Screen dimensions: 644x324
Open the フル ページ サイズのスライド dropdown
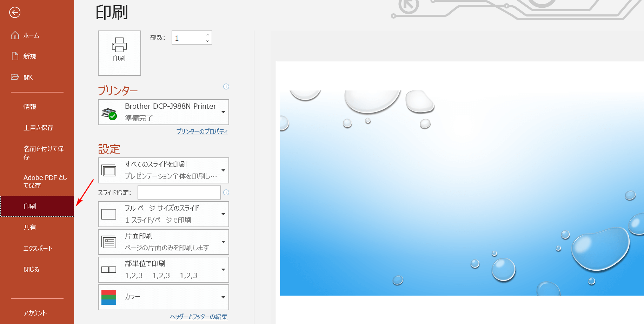[x=164, y=214]
